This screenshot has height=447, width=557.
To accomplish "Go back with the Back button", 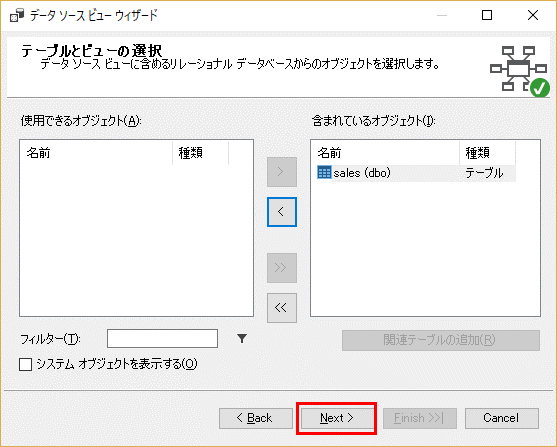I will click(x=256, y=418).
